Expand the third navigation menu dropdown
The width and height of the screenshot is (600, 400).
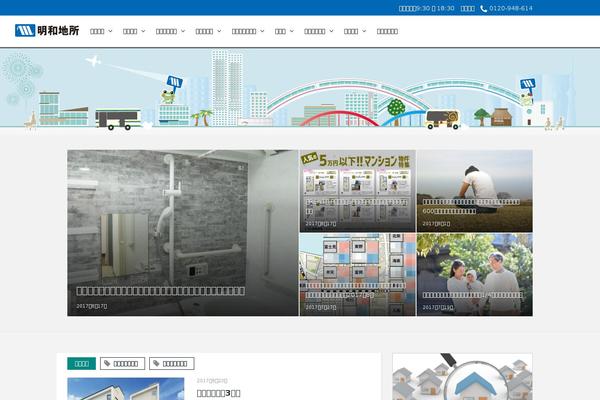[170, 31]
